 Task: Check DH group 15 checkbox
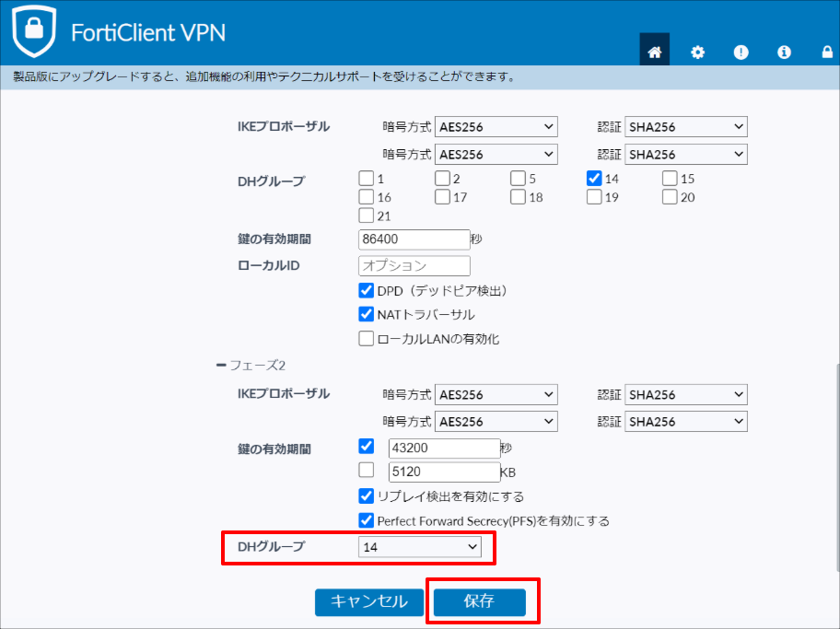[670, 178]
